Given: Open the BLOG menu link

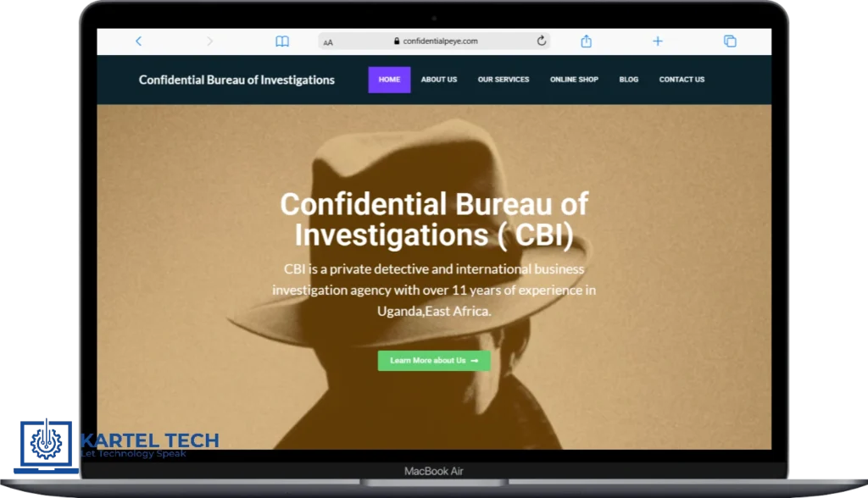Looking at the screenshot, I should click(x=628, y=80).
